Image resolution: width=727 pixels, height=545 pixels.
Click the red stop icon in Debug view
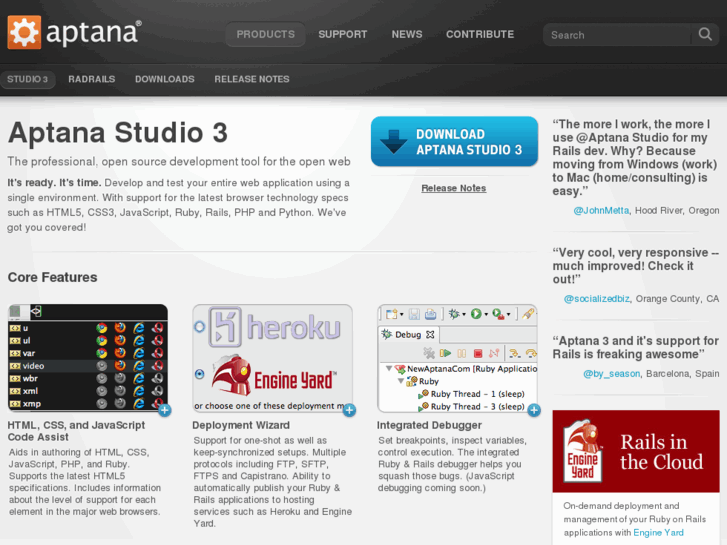478,353
